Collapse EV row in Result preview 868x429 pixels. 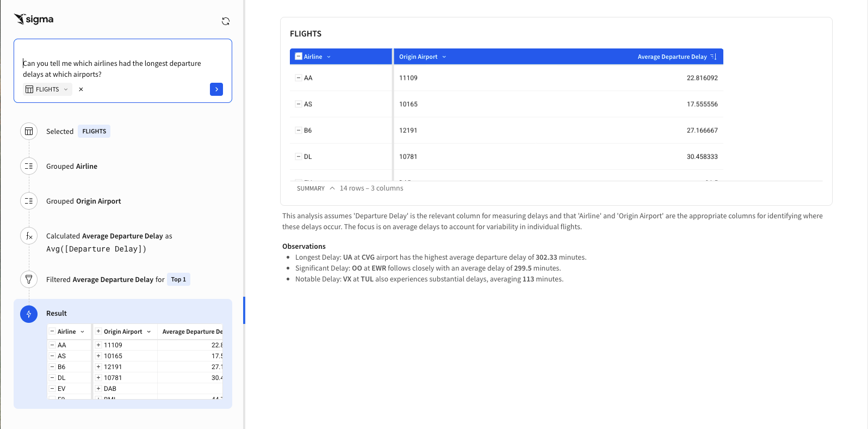click(52, 388)
